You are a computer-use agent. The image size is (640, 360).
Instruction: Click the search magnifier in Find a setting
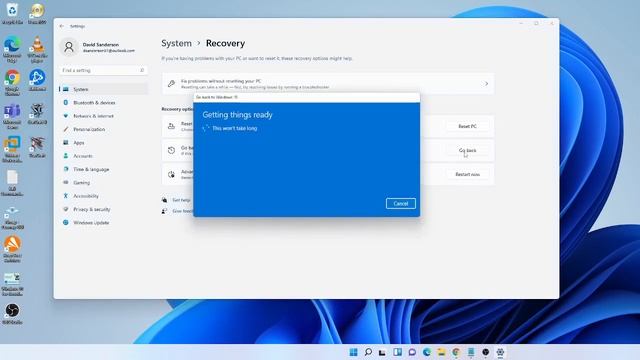(142, 70)
